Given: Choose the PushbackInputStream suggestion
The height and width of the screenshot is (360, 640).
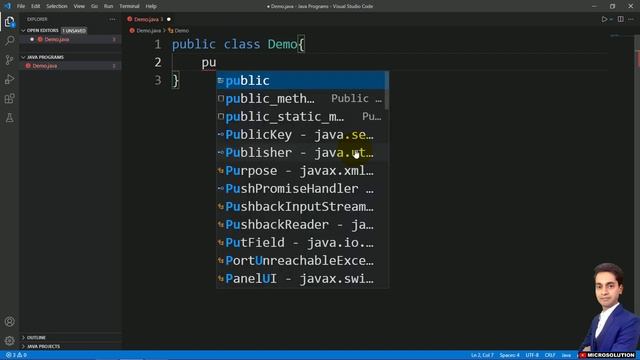Looking at the screenshot, I should coord(302,207).
